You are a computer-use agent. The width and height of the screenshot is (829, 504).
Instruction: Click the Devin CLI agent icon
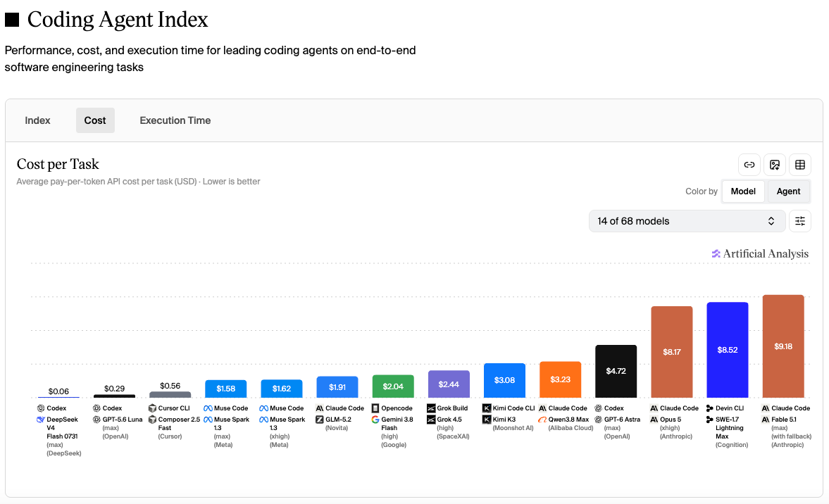point(709,408)
